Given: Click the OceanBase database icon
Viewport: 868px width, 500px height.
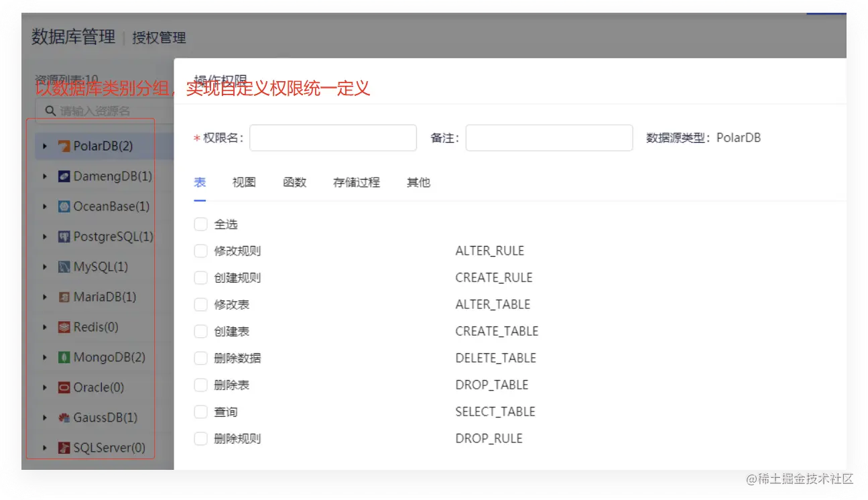Looking at the screenshot, I should pos(64,206).
